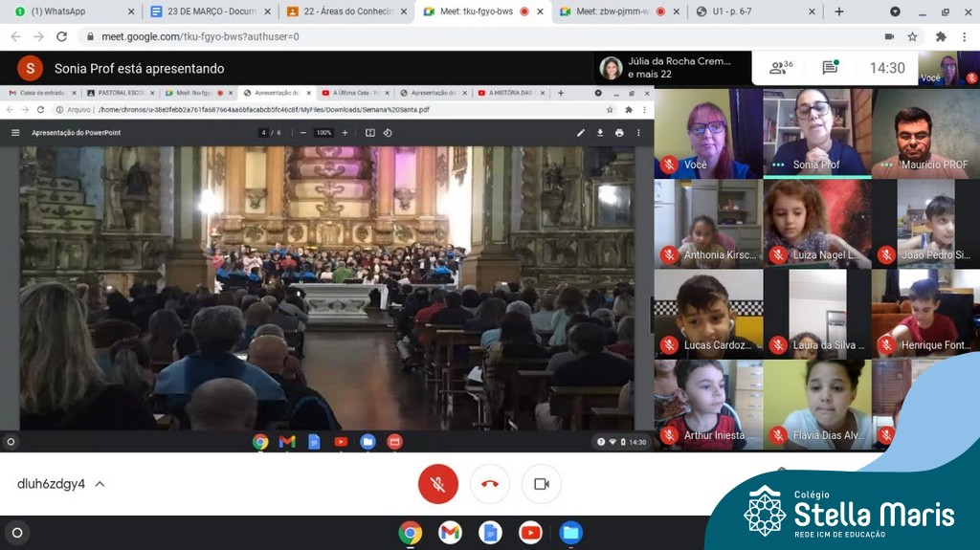Reload the Google Meet page

click(x=62, y=36)
